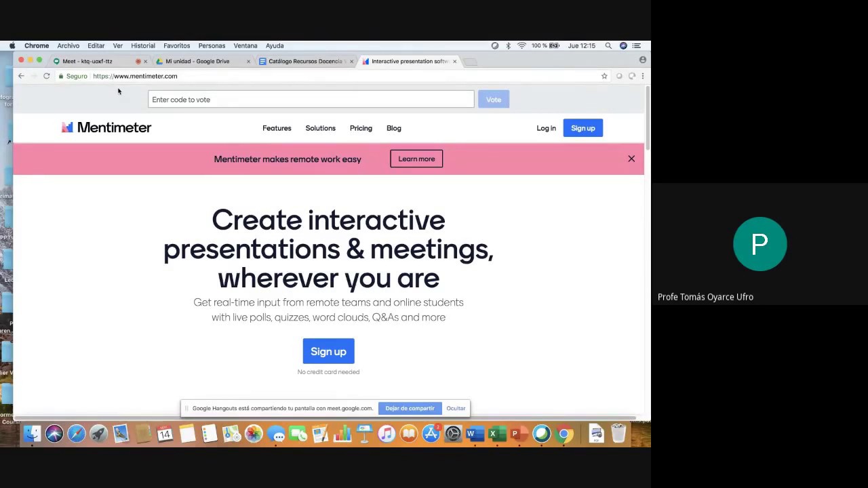Viewport: 868px width, 488px height.
Task: Open the Ayuda menu
Action: 275,45
